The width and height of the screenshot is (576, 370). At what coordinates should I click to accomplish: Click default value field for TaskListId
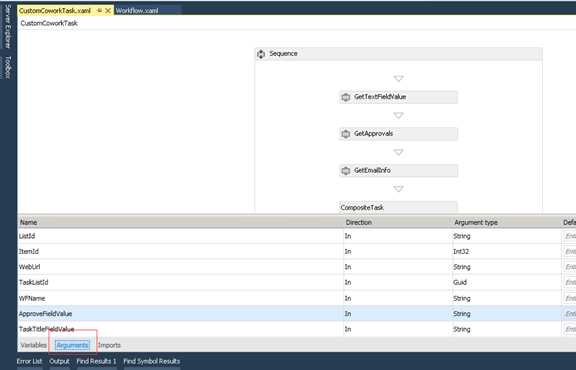tap(569, 282)
